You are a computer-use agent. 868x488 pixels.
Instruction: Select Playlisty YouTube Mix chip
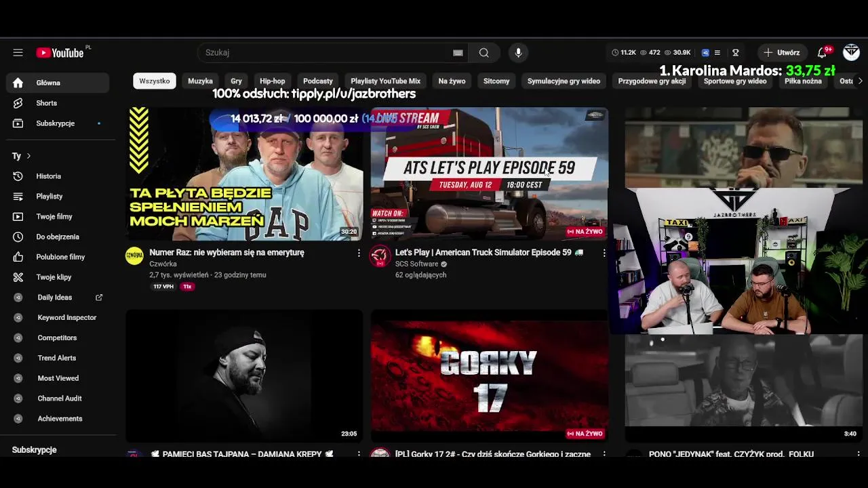click(x=386, y=81)
